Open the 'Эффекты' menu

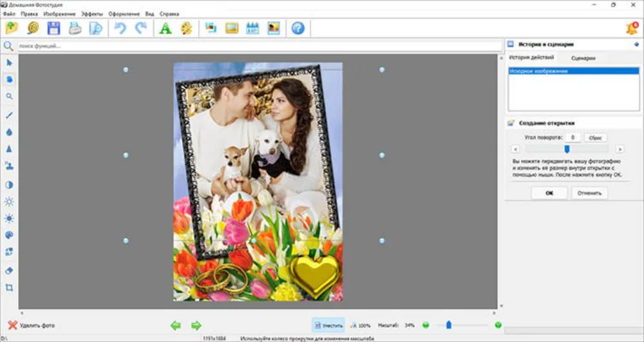pyautogui.click(x=91, y=14)
